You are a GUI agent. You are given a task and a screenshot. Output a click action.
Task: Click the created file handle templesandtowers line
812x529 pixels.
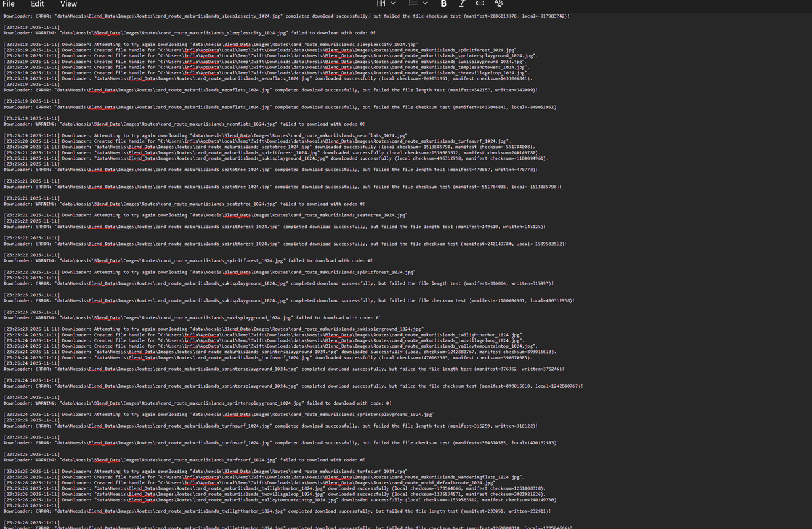267,67
